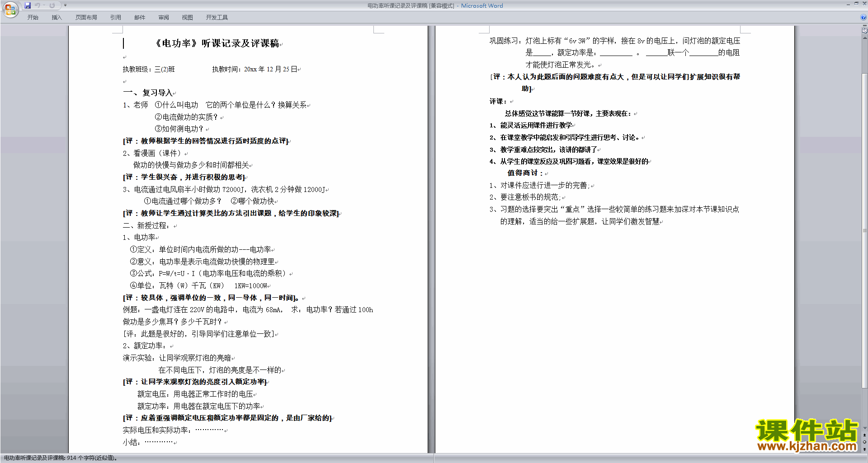Screen dimensions: 868x463
Task: Click the line 小结：…………
Action: tap(148, 442)
